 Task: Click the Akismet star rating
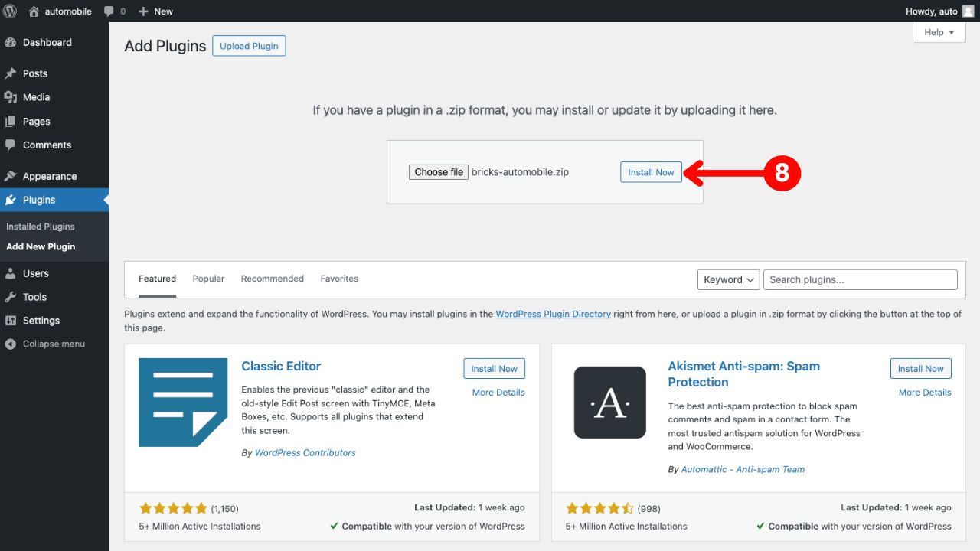tap(600, 508)
